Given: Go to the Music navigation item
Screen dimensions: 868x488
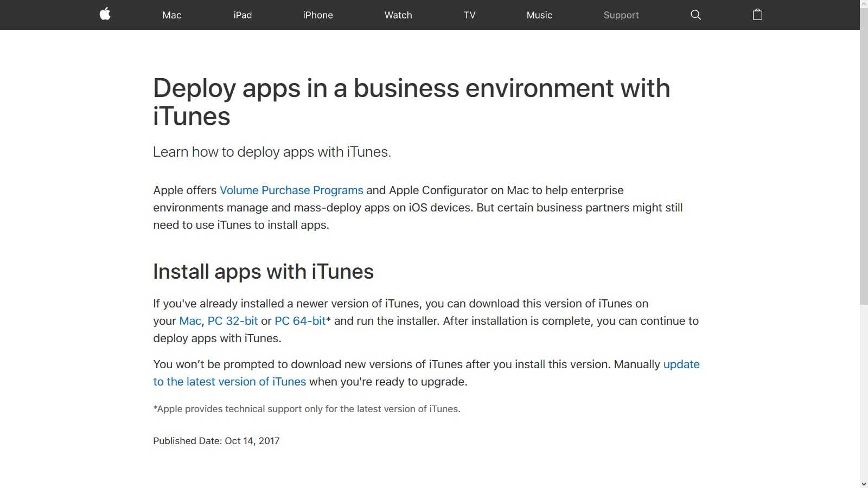Looking at the screenshot, I should (x=539, y=15).
